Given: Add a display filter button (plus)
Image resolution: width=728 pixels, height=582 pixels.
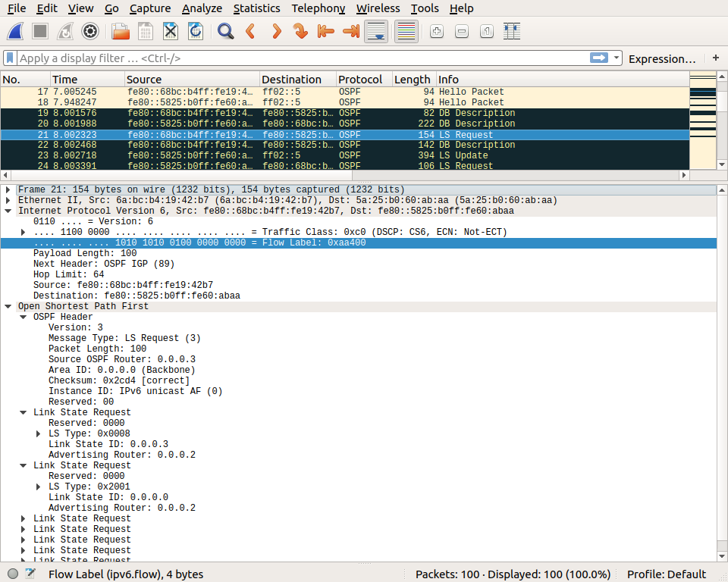Looking at the screenshot, I should pyautogui.click(x=716, y=58).
